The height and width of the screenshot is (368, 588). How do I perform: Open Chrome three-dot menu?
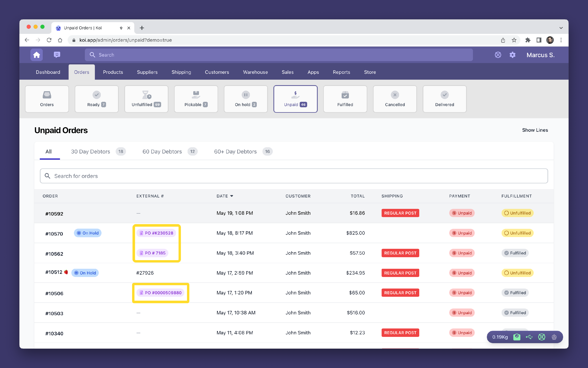(x=561, y=40)
